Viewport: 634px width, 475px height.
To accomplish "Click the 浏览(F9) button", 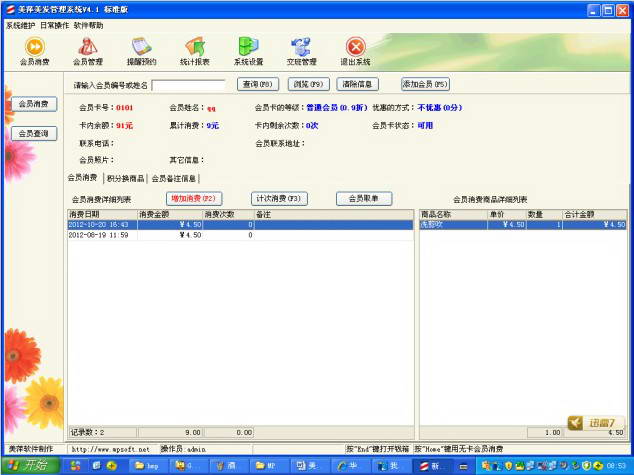I will (x=309, y=84).
